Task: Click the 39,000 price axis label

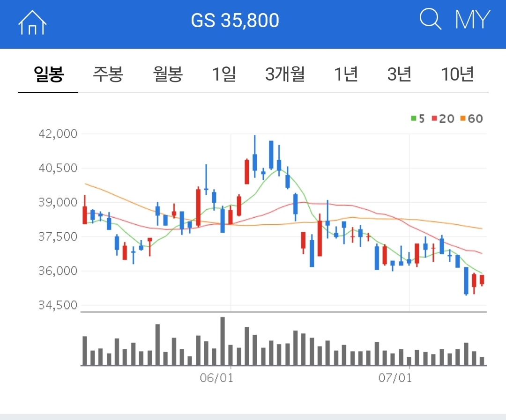Action: click(x=58, y=202)
